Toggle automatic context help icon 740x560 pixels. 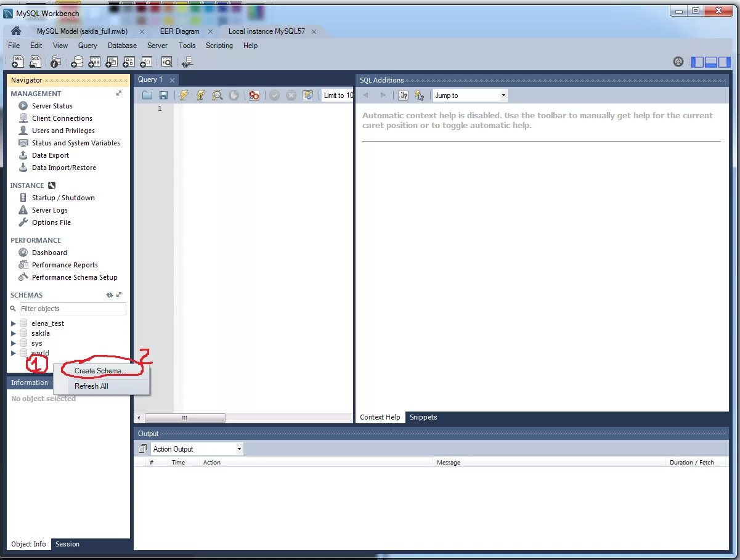coord(420,95)
